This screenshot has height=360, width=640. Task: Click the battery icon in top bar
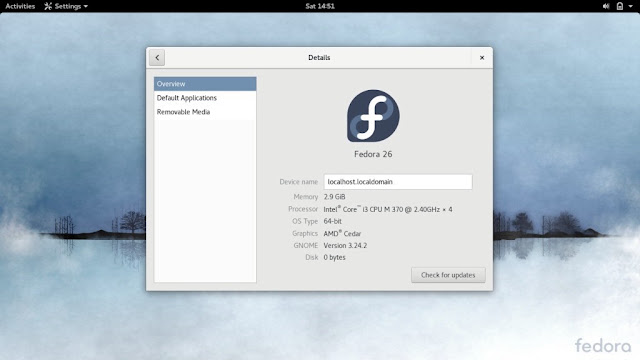(x=620, y=6)
